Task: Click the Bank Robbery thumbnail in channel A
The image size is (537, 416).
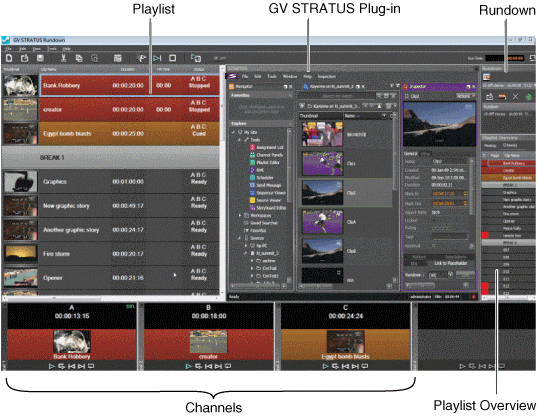Action: tap(72, 341)
